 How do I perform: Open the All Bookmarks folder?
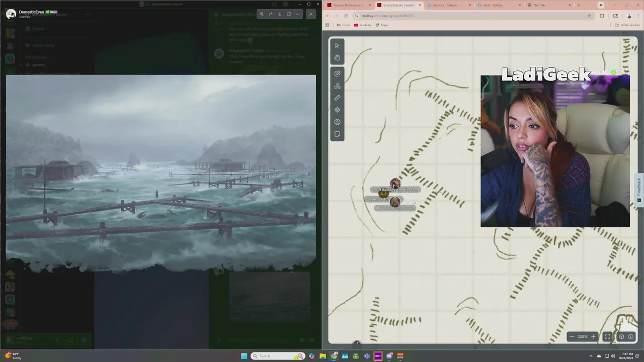tap(627, 25)
